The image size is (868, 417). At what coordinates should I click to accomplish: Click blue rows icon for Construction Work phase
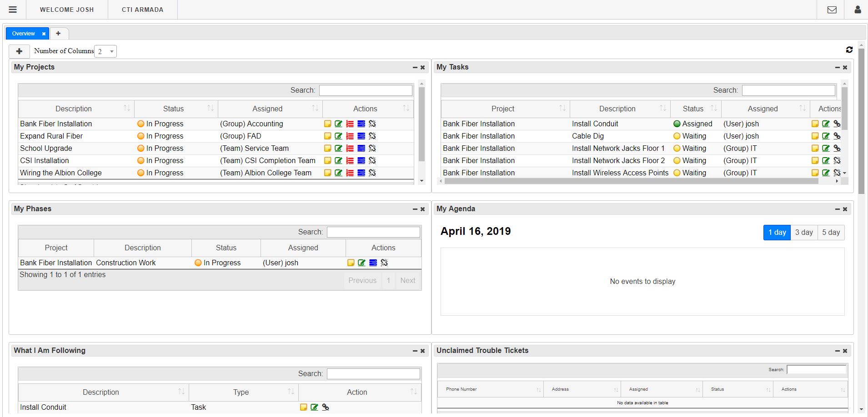pyautogui.click(x=373, y=263)
